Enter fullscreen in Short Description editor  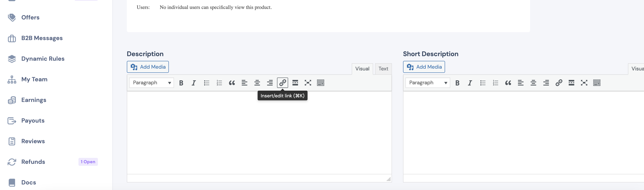(584, 83)
